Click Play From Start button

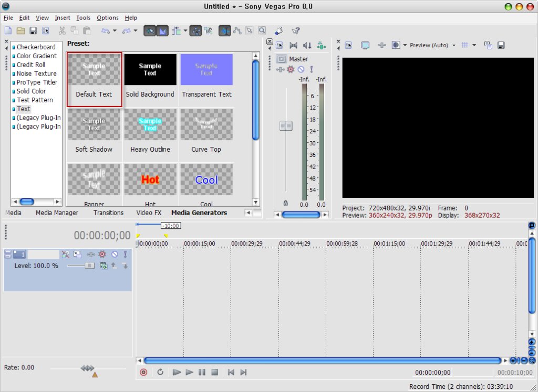coord(177,372)
